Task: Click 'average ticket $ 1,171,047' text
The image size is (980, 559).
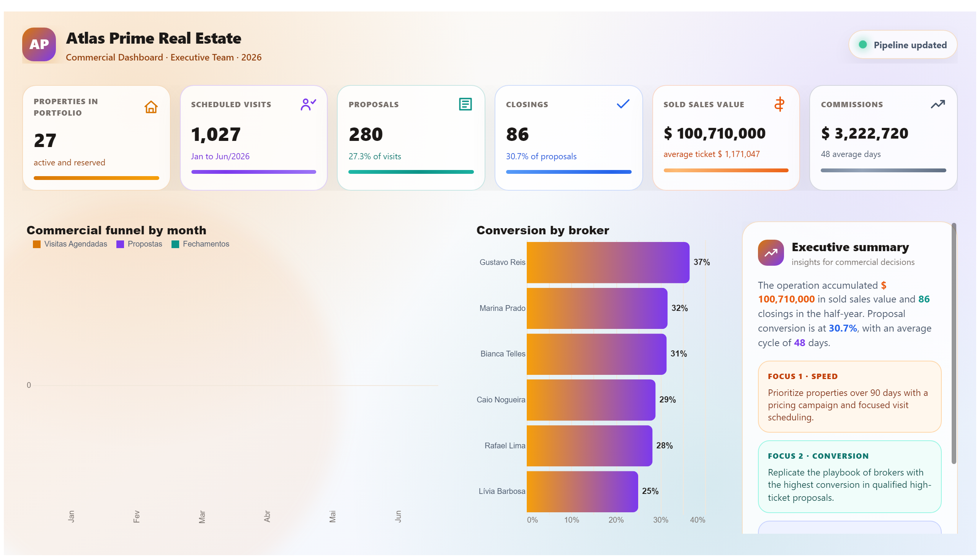Action: tap(711, 154)
